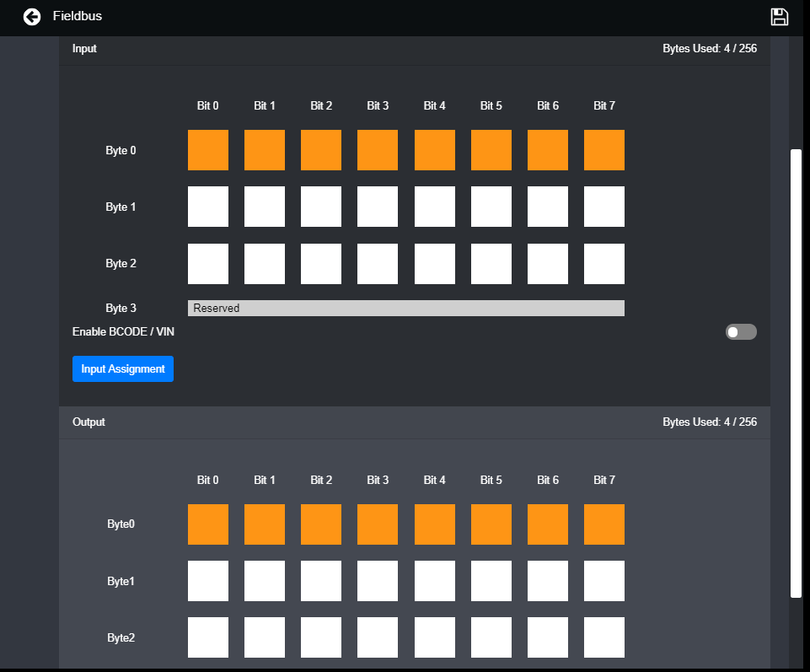Toggle Output Byte1 Bit 3 box
810x672 pixels.
click(378, 581)
